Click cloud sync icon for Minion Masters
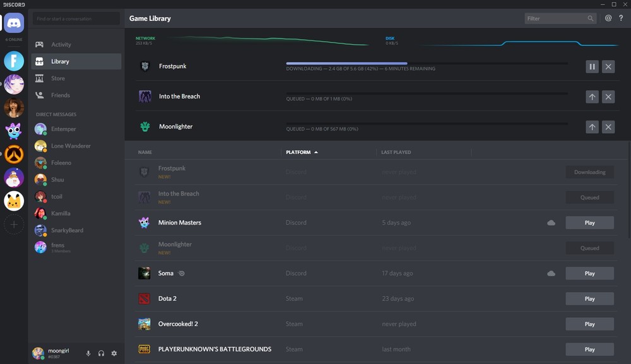The image size is (631, 364). point(551,223)
